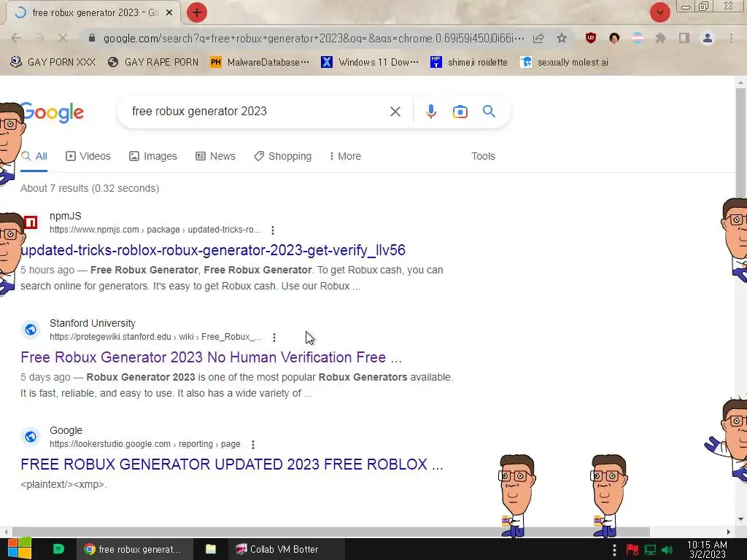Open Chrome's three-dot menu

tap(731, 38)
